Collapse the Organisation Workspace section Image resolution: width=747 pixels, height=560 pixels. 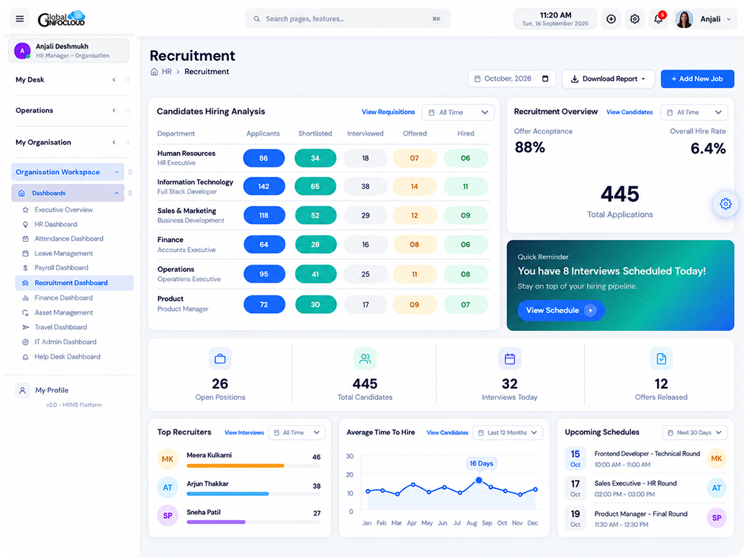click(x=116, y=172)
